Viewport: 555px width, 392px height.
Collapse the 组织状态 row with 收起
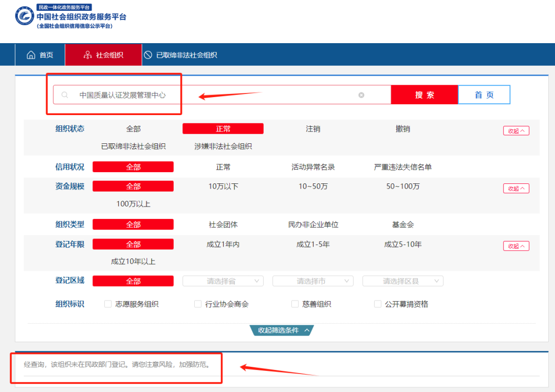pyautogui.click(x=516, y=131)
